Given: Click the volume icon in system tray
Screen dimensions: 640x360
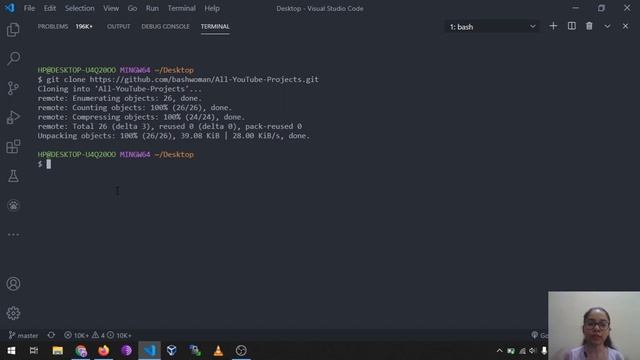Looking at the screenshot, I should pos(532,351).
